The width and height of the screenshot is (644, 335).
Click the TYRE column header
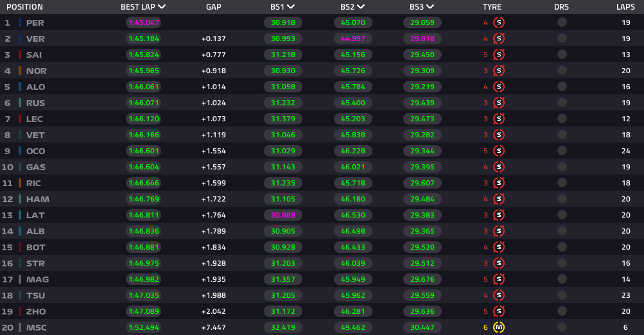492,7
